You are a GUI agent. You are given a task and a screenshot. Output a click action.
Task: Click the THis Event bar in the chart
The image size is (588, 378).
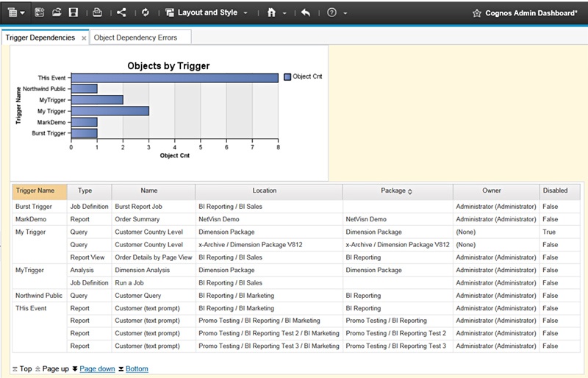pyautogui.click(x=174, y=78)
